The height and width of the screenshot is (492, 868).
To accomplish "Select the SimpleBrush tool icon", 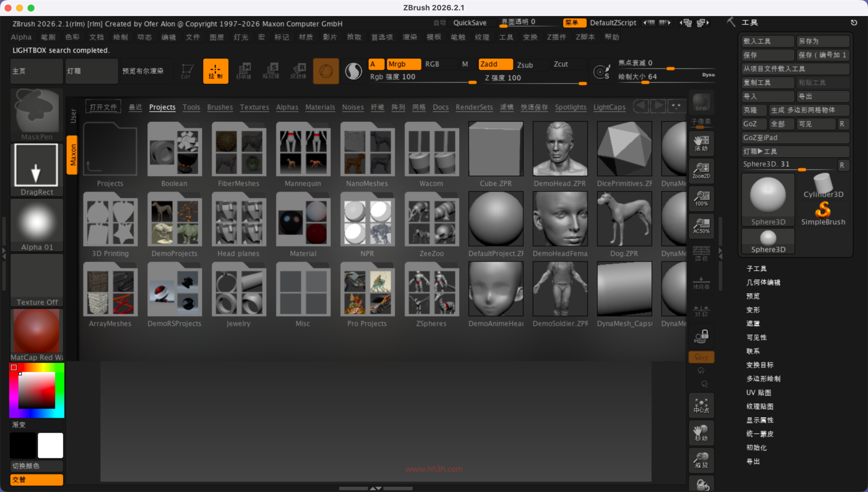I will click(823, 214).
